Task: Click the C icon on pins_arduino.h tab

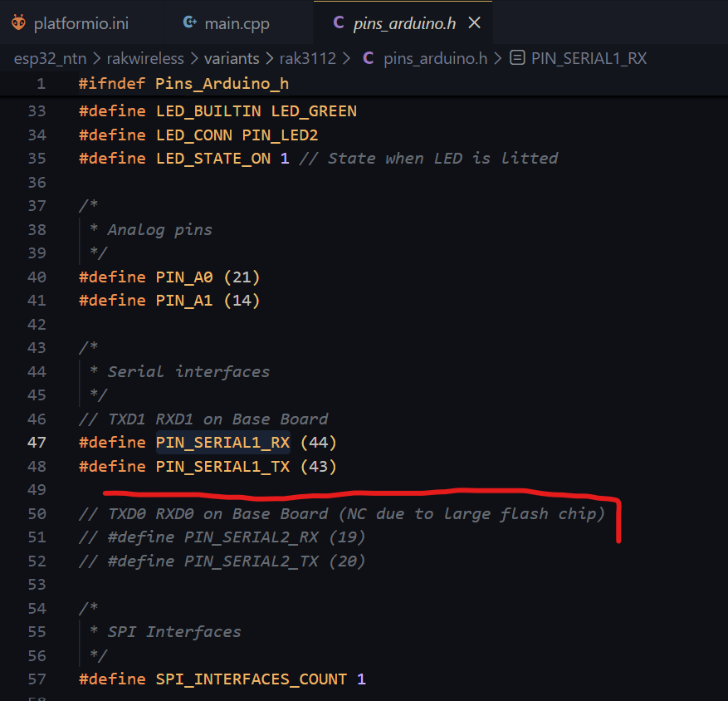Action: pyautogui.click(x=338, y=23)
